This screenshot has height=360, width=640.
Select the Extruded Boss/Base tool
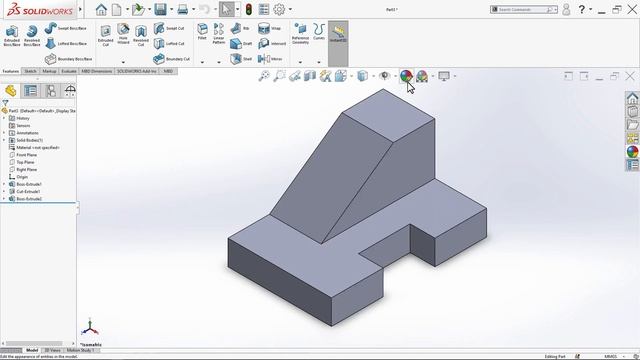(x=12, y=36)
